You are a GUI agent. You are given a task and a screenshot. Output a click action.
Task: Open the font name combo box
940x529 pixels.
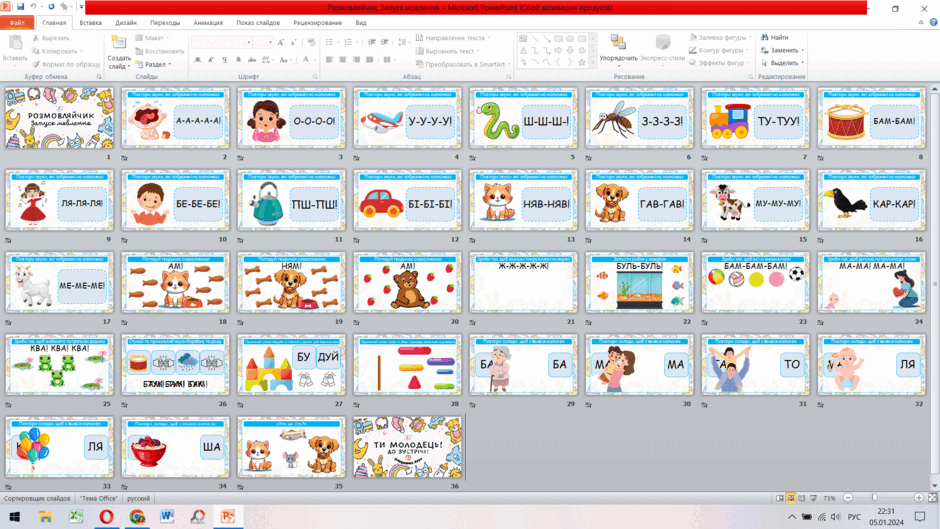[221, 43]
